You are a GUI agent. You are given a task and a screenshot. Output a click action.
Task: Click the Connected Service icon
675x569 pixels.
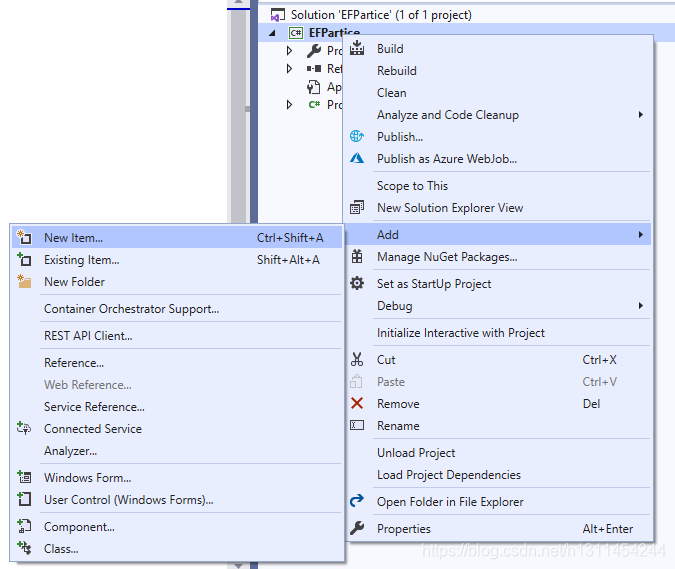24,428
